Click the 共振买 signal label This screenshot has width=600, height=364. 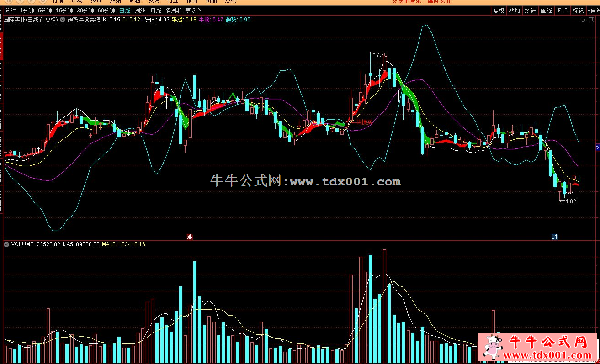tap(365, 122)
